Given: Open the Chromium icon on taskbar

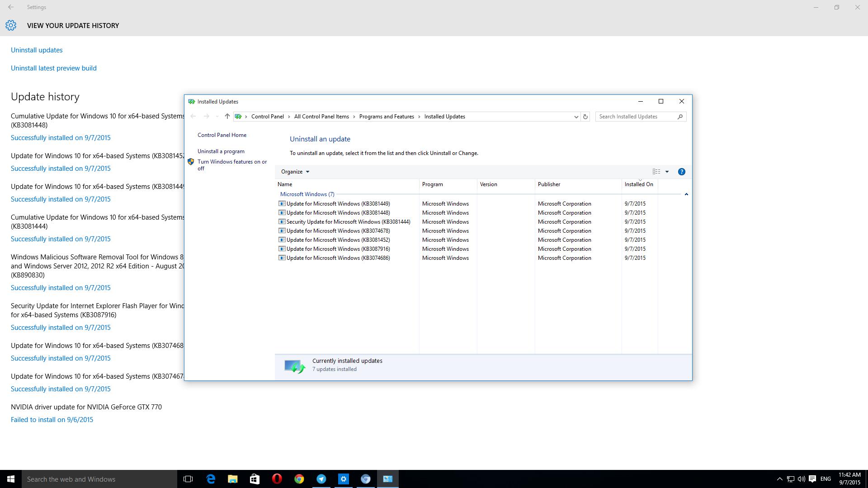Looking at the screenshot, I should [366, 479].
